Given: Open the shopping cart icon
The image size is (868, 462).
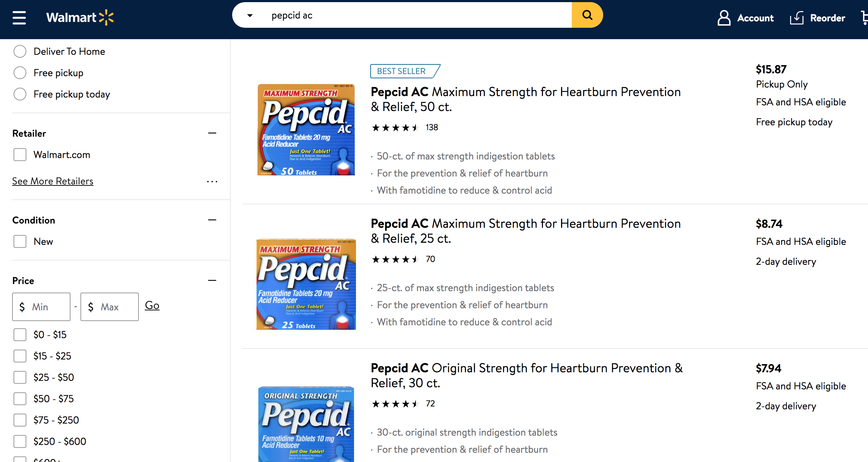Looking at the screenshot, I should point(864,18).
